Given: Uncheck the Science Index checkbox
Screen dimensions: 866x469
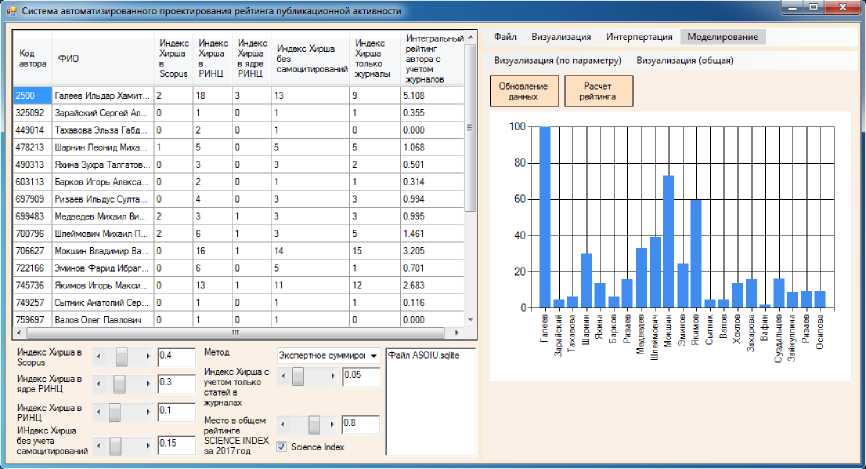Looking at the screenshot, I should coord(282,446).
